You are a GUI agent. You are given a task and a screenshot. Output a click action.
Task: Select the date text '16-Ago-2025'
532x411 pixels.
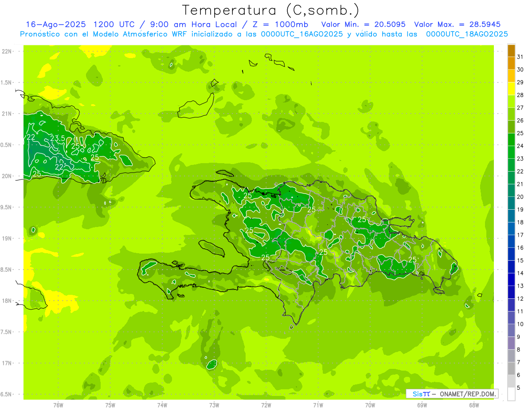(55, 24)
